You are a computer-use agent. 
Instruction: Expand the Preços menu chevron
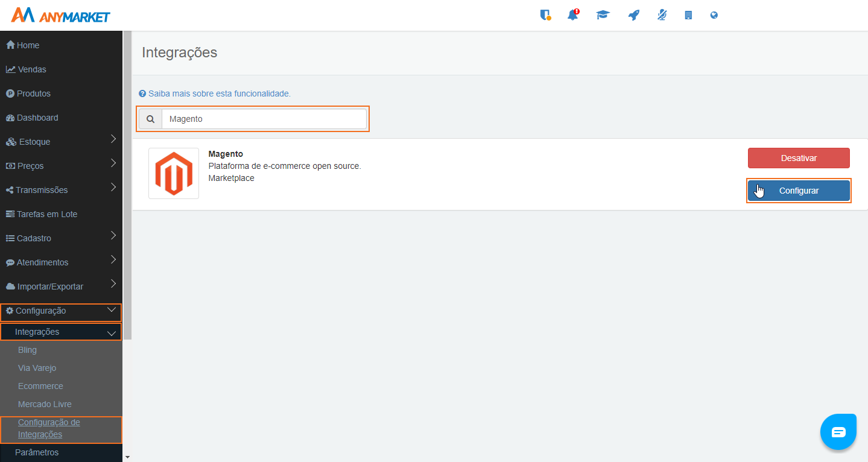coord(113,163)
